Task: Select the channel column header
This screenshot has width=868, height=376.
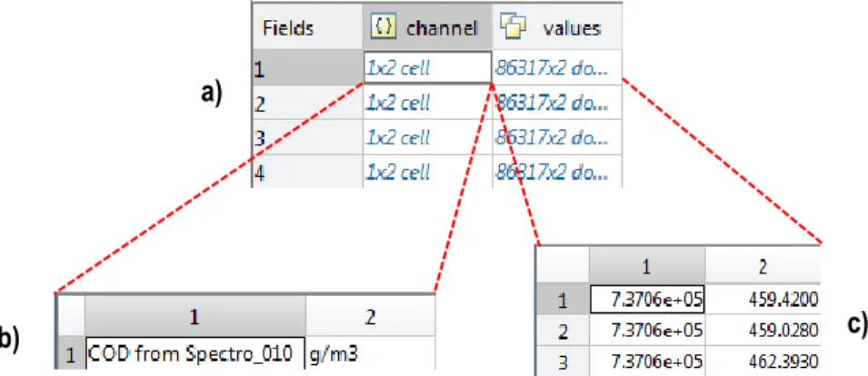Action: tap(427, 27)
